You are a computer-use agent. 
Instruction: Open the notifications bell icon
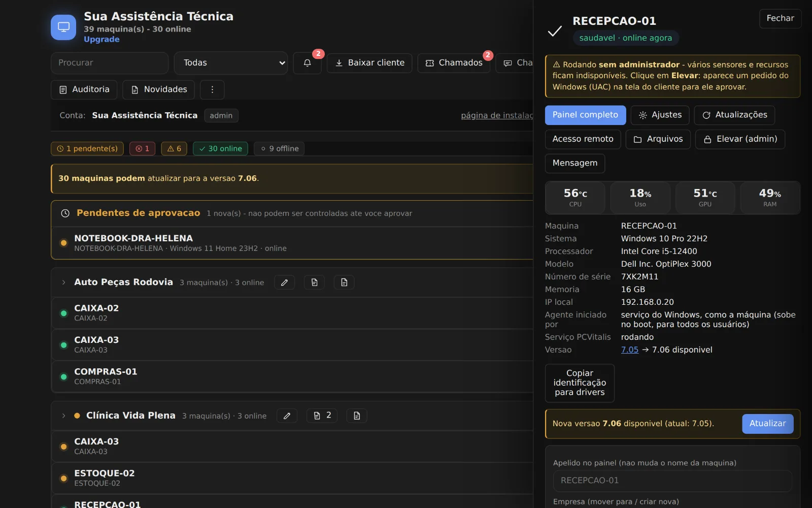pos(307,63)
